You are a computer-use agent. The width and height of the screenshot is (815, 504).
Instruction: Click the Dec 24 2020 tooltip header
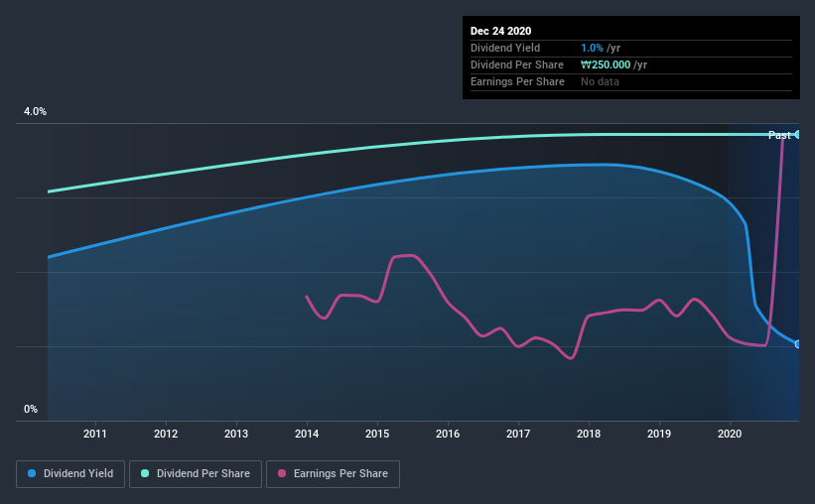[x=500, y=31]
